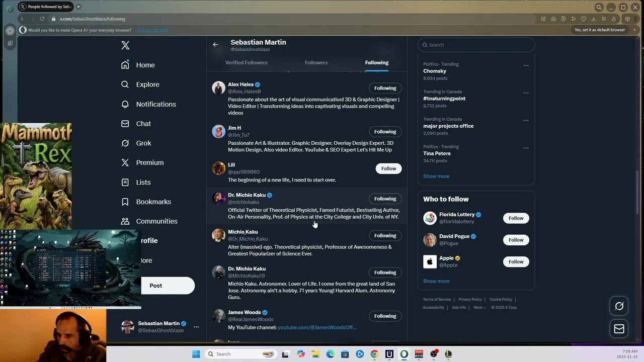This screenshot has width=644, height=362.
Task: Open more options for Chomsky trend
Action: tap(526, 65)
